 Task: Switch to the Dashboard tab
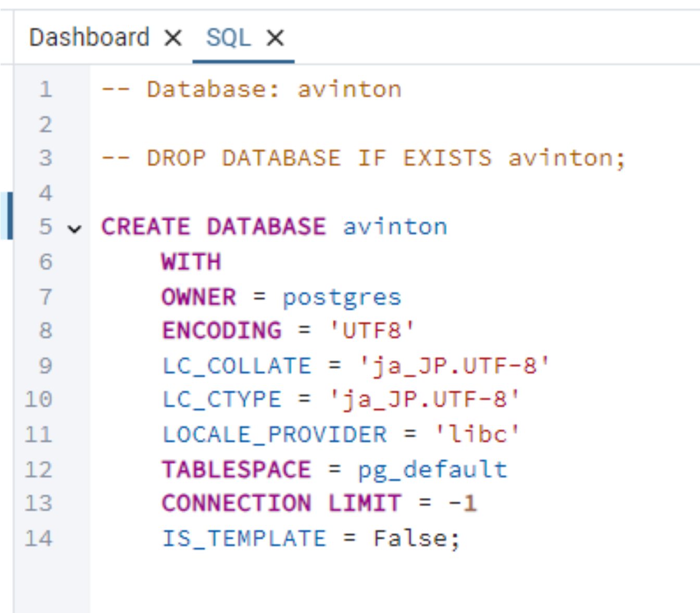(x=89, y=37)
